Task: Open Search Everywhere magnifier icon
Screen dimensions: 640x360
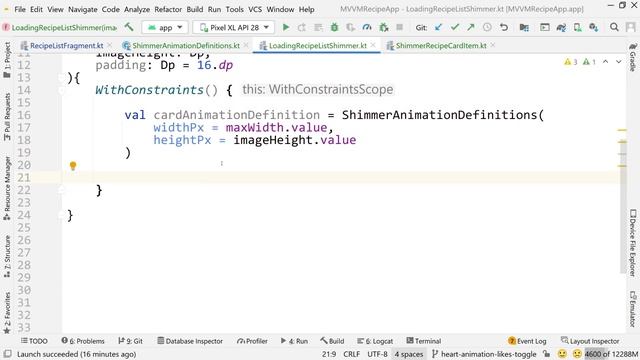Action: pos(614,27)
